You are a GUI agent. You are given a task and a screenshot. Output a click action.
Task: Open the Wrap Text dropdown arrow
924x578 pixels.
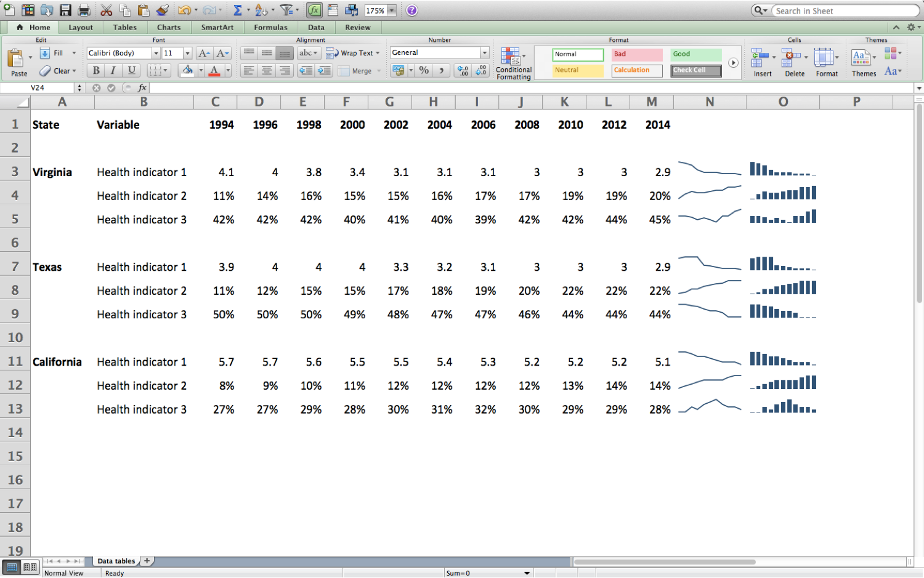click(x=378, y=54)
